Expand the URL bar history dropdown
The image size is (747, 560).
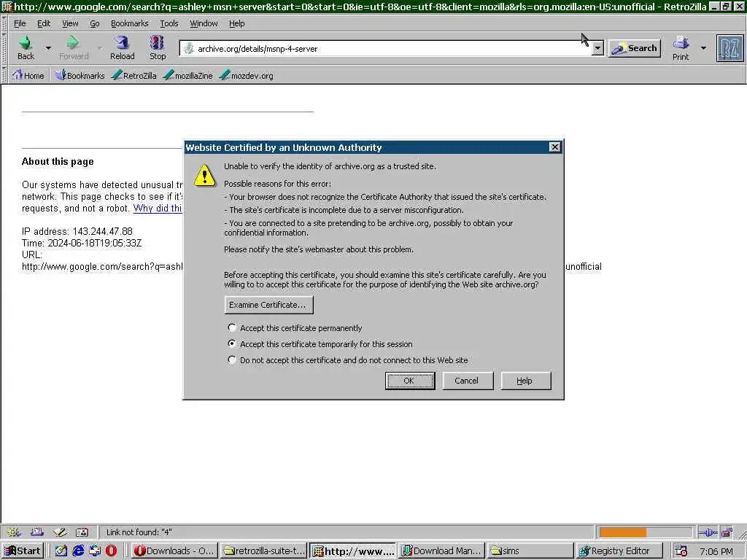[x=597, y=48]
